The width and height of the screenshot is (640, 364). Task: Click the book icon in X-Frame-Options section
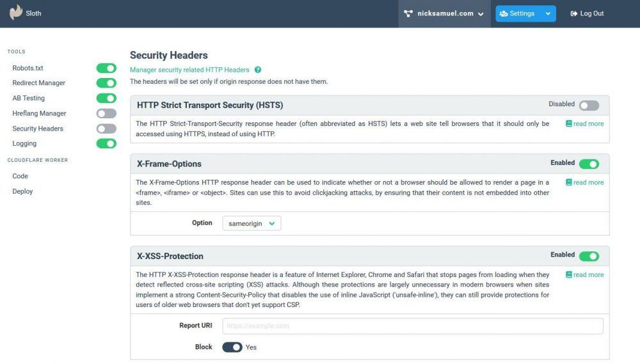[x=568, y=182]
